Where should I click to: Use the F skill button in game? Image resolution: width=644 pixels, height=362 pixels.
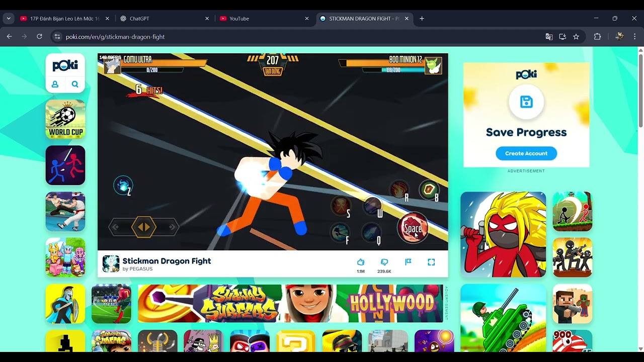coord(341,233)
